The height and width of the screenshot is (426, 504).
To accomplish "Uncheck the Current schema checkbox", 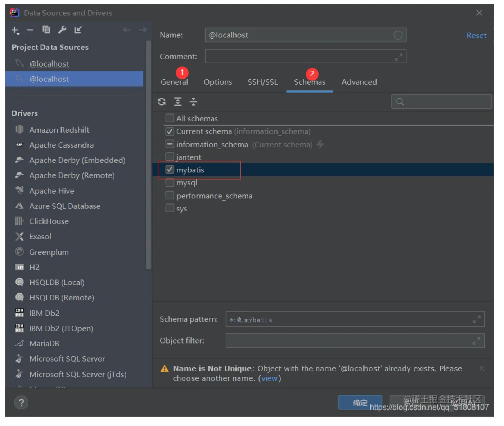I will click(170, 131).
